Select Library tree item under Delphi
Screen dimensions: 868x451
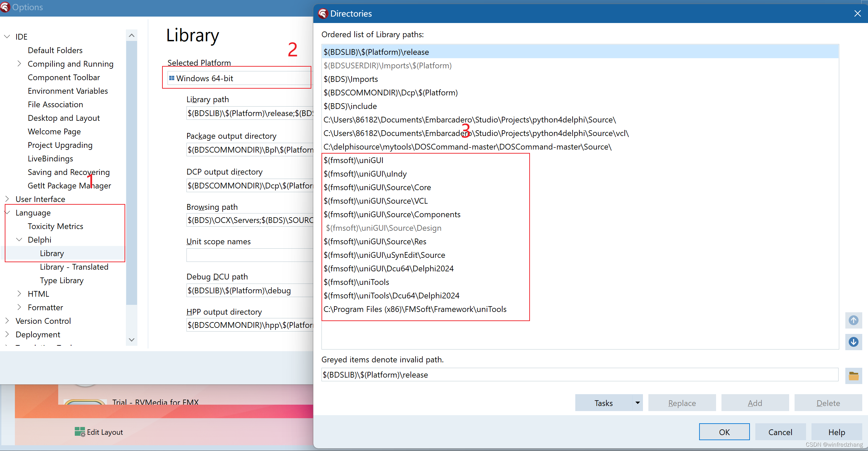[x=52, y=253]
